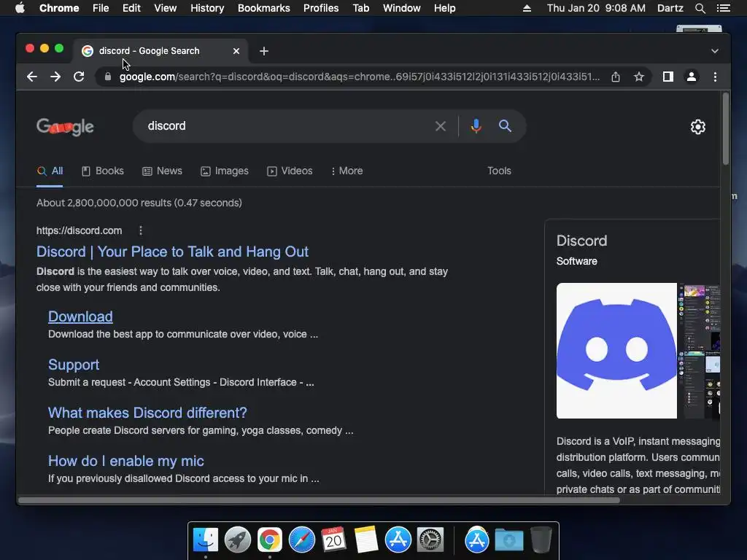Click the browser forward arrow

tap(55, 77)
